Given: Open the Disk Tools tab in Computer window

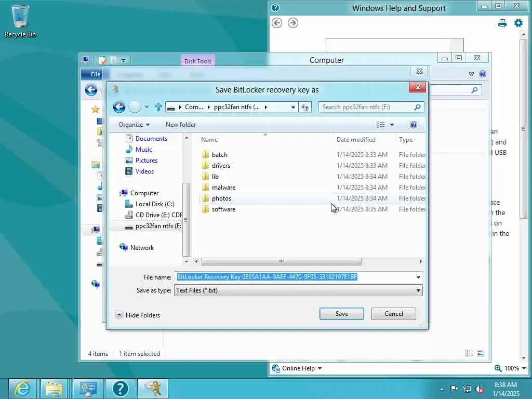Looking at the screenshot, I should point(198,61).
